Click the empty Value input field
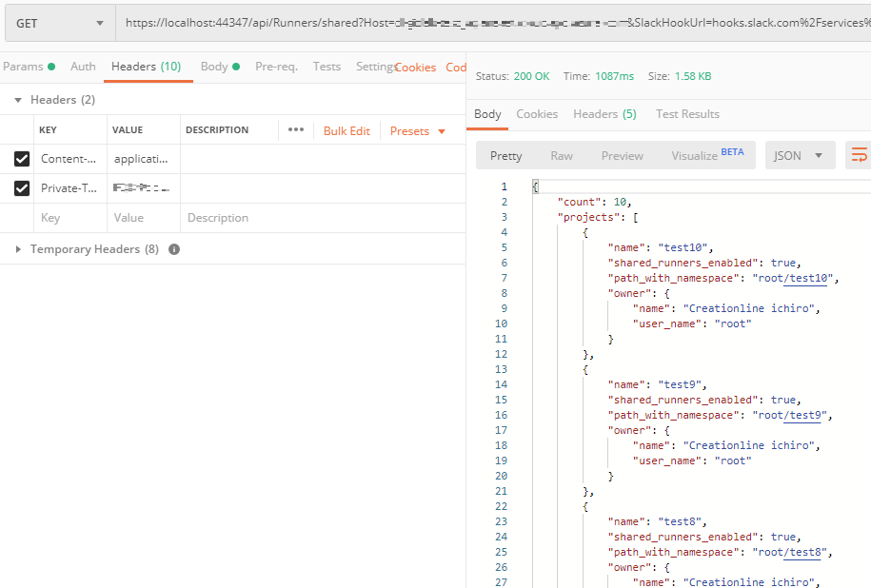 144,218
